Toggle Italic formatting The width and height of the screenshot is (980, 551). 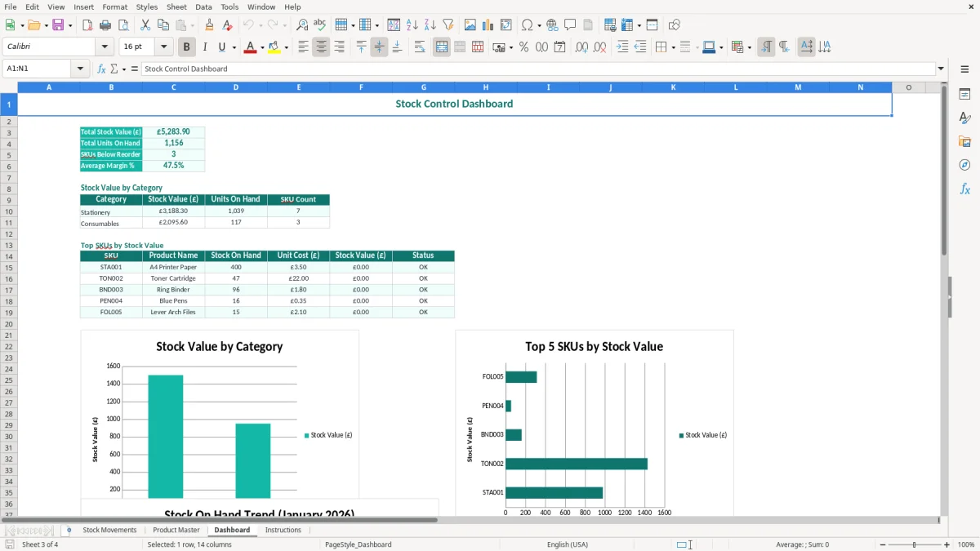coord(205,47)
